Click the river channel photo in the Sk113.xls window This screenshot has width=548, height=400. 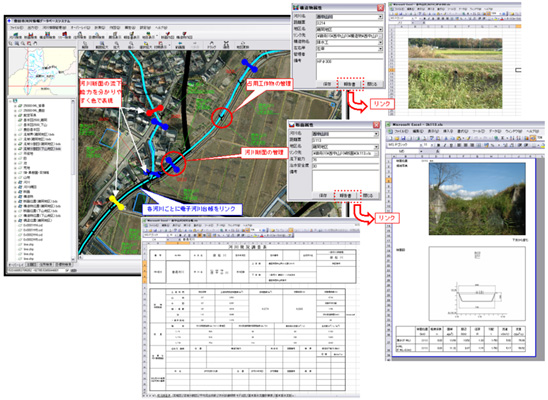pos(477,199)
